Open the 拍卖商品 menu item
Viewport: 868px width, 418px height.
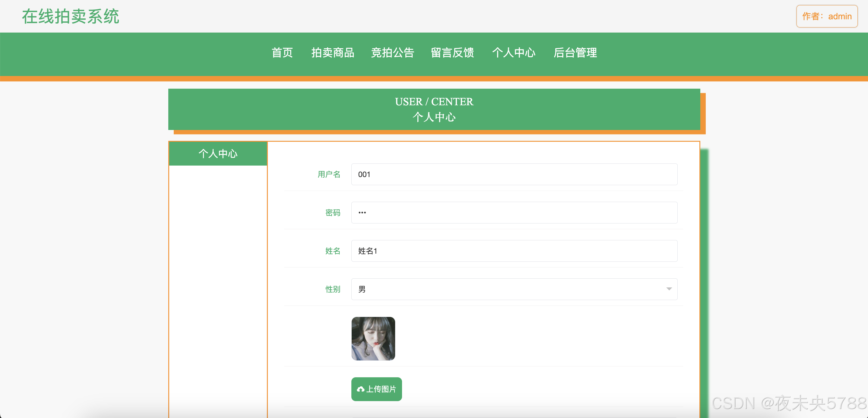point(333,52)
